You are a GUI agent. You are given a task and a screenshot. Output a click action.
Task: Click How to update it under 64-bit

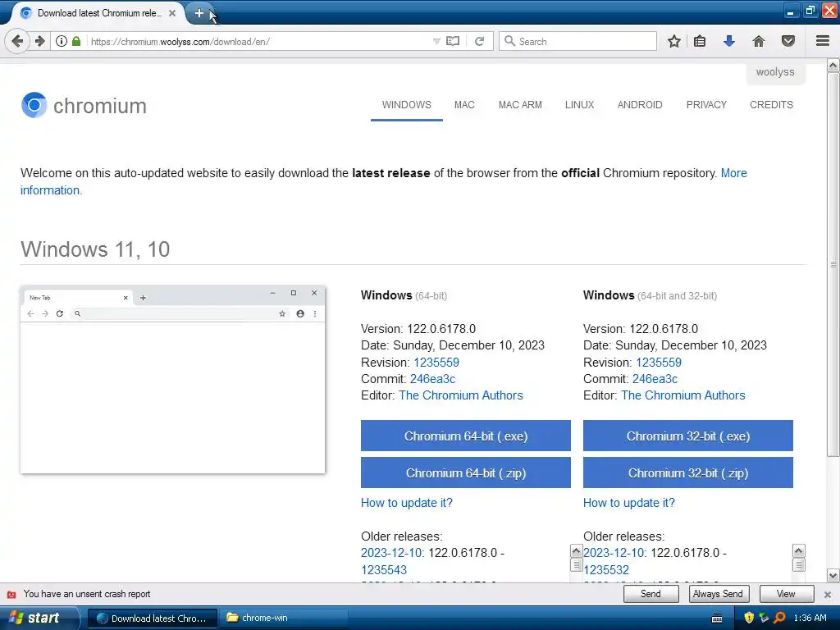point(407,503)
